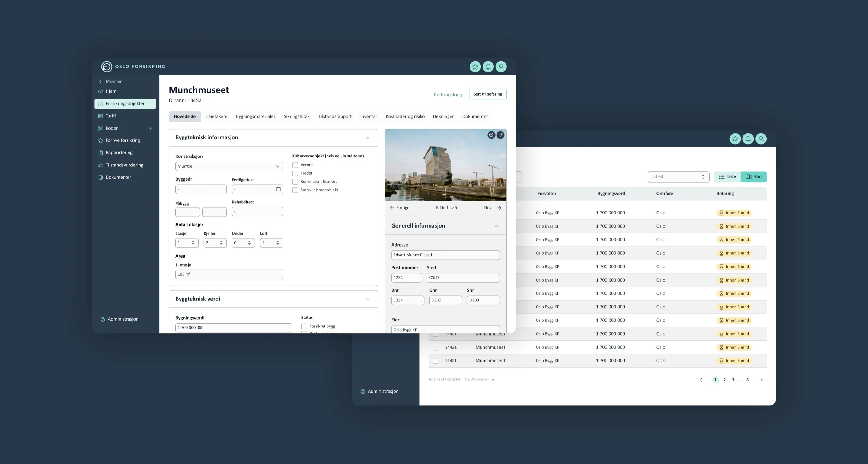Check the Fredet checkbox
Image resolution: width=868 pixels, height=464 pixels.
tap(295, 173)
